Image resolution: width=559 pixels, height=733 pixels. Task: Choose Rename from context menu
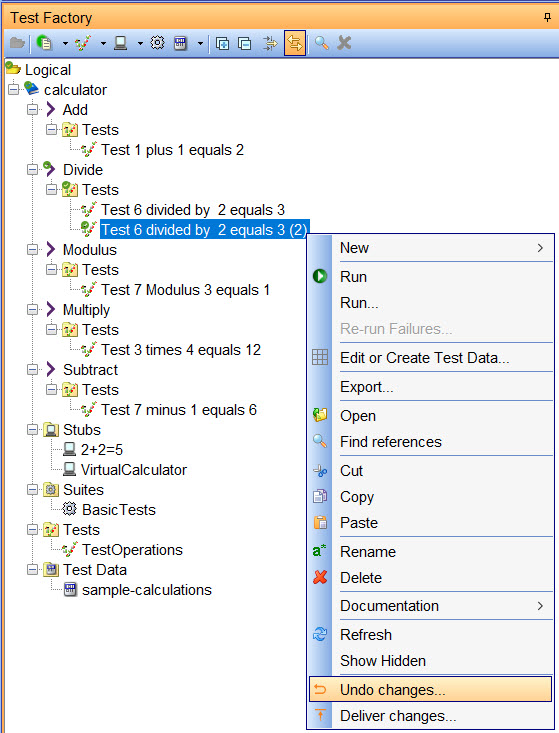tap(430, 552)
